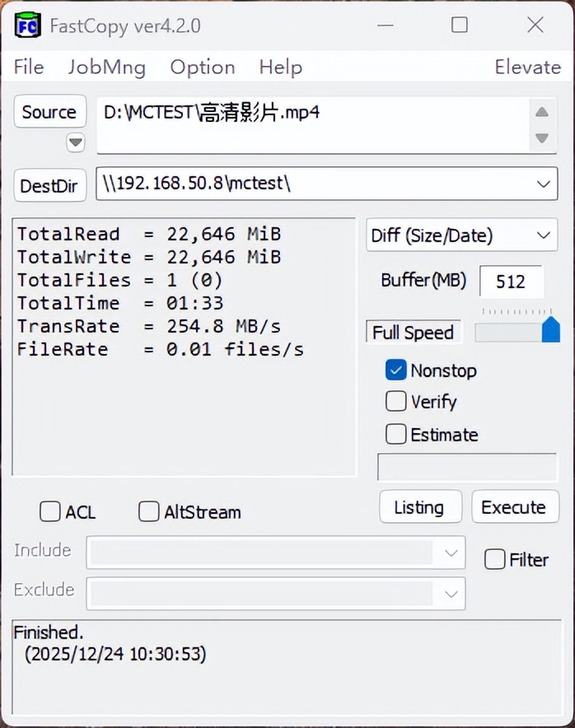
Task: Enable the Estimate checkbox
Action: 396,434
